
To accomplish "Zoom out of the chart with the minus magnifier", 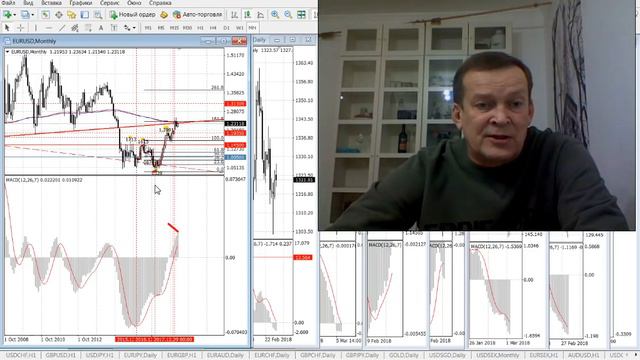I will click(x=288, y=15).
